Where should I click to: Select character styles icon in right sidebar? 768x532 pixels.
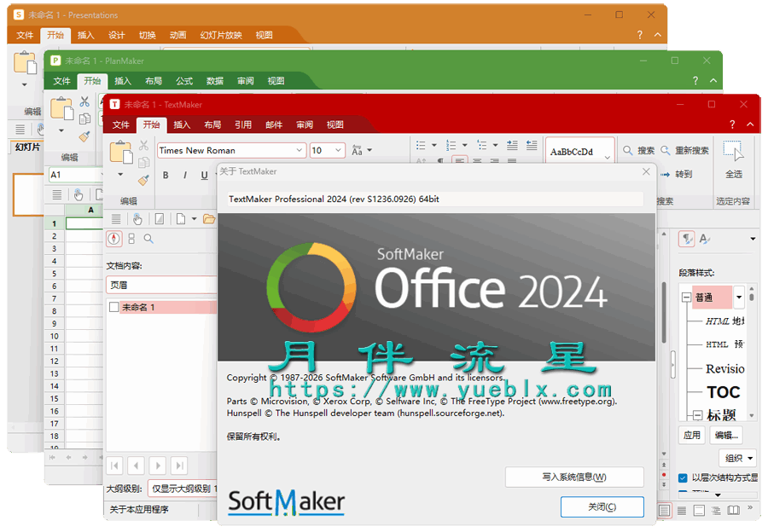705,239
